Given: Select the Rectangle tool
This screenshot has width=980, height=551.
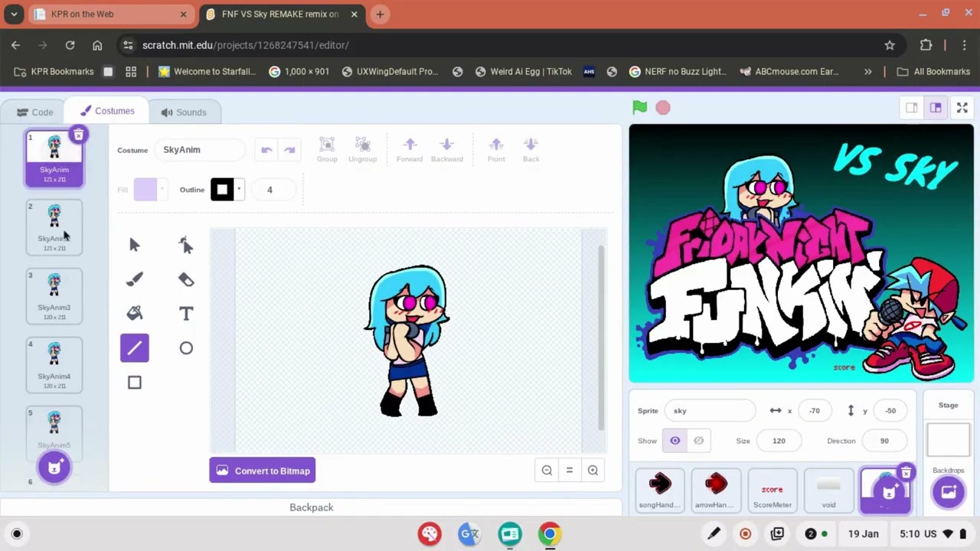Looking at the screenshot, I should (x=135, y=383).
